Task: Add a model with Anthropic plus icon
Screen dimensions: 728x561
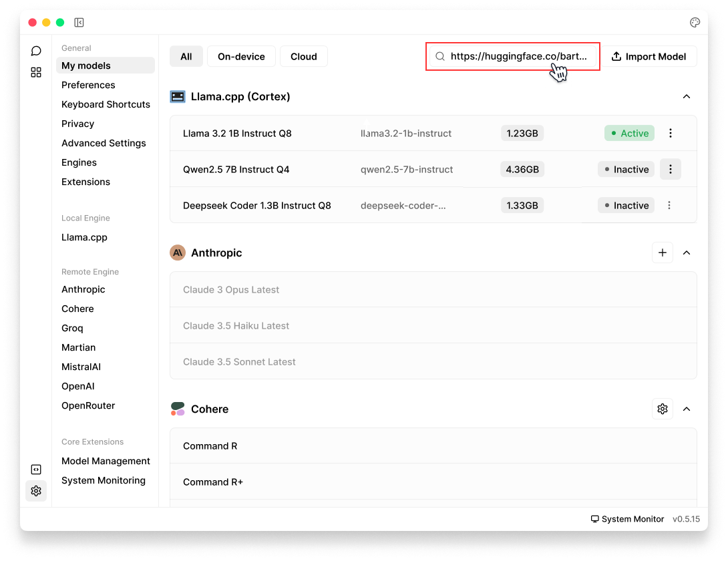Action: (x=662, y=252)
